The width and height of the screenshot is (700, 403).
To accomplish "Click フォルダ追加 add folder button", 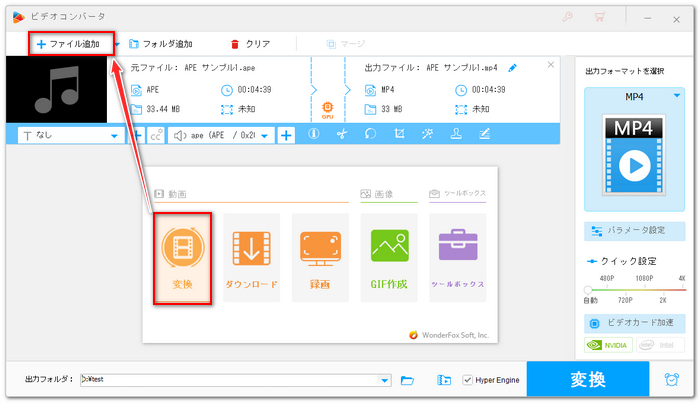I will tap(161, 44).
